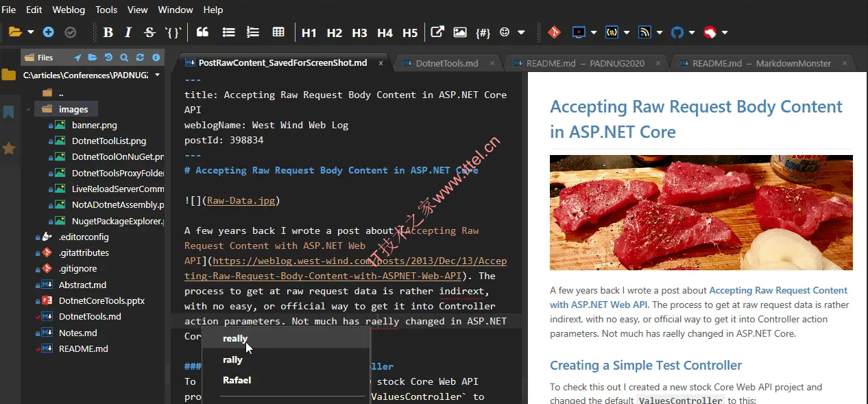The height and width of the screenshot is (404, 868).
Task: Click the folder path C:\articles\Conferences field
Action: pos(86,75)
